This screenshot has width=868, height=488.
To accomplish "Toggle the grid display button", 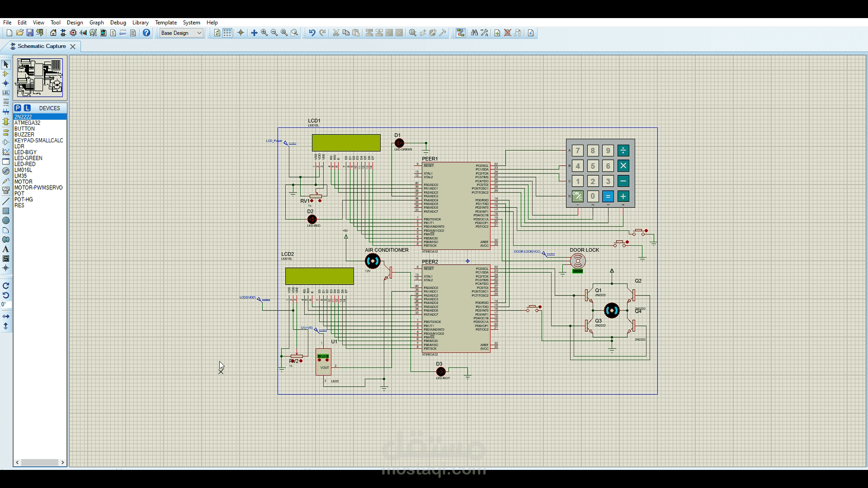I will pyautogui.click(x=227, y=33).
